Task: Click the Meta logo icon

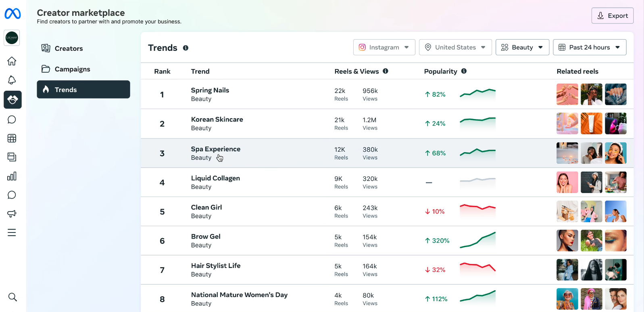Action: [x=13, y=14]
